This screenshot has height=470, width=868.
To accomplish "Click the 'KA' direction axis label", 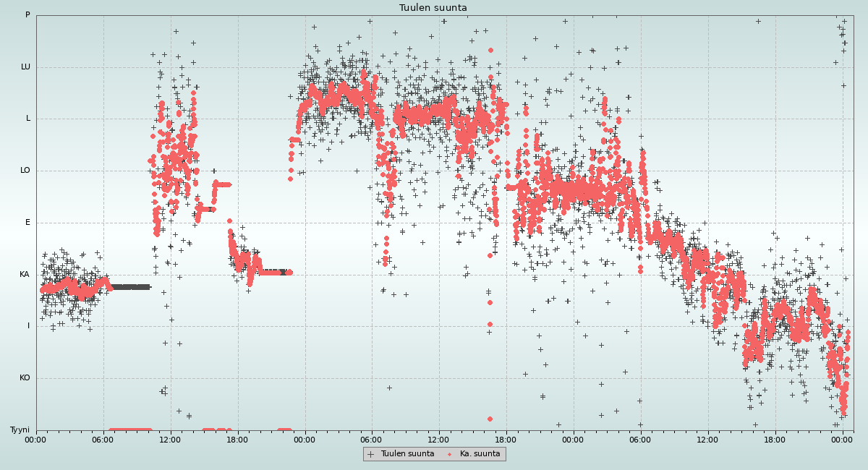I will click(x=25, y=275).
